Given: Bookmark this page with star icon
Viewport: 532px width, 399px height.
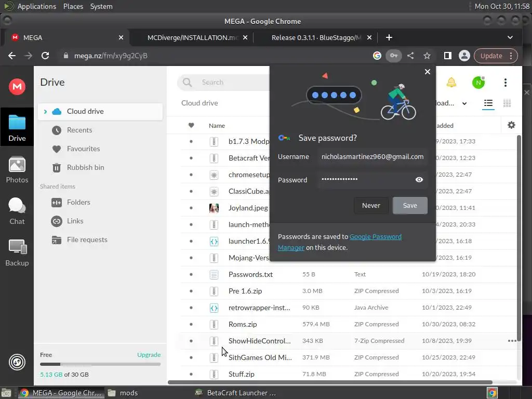Looking at the screenshot, I should coord(427,56).
